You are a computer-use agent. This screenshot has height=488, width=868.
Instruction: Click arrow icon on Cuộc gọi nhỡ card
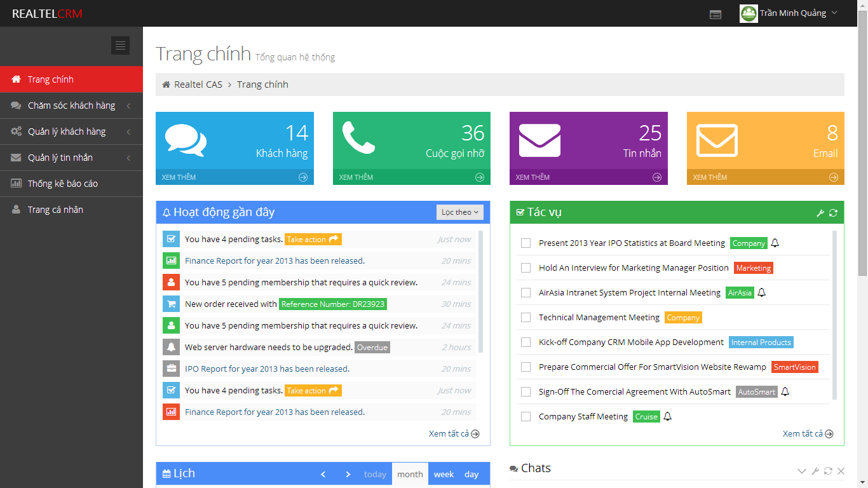(480, 177)
